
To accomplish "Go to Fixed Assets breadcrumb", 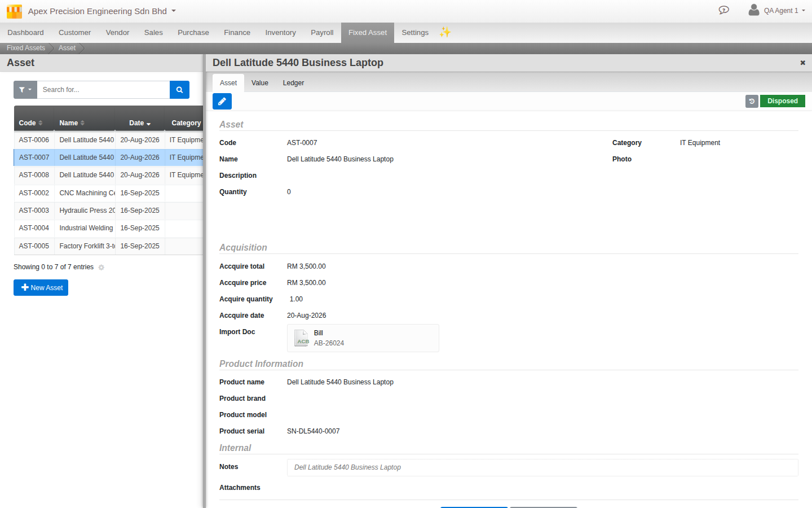I will [26, 48].
